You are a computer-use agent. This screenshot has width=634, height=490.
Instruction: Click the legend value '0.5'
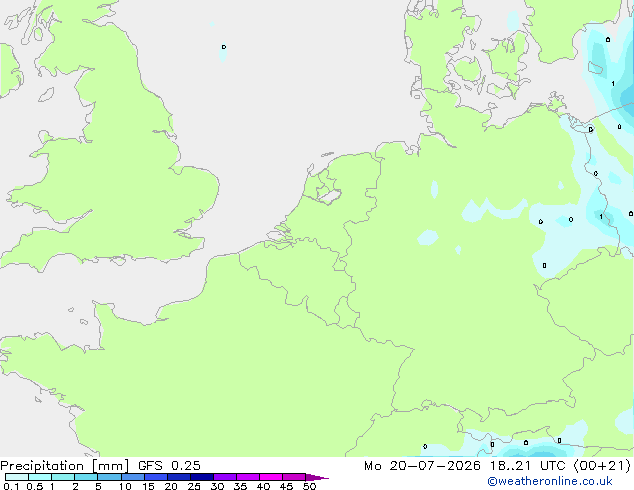[35, 486]
